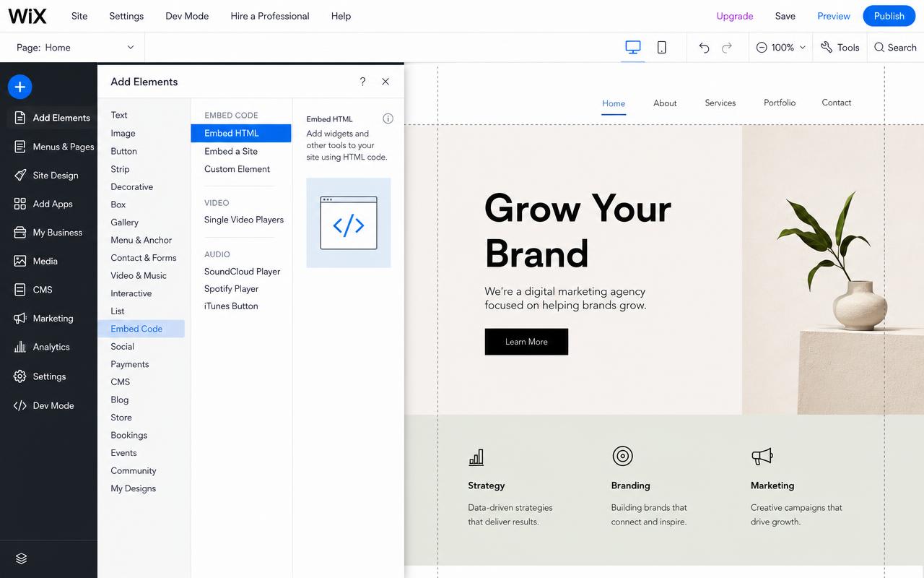
Task: Click the undo arrow icon
Action: [704, 48]
